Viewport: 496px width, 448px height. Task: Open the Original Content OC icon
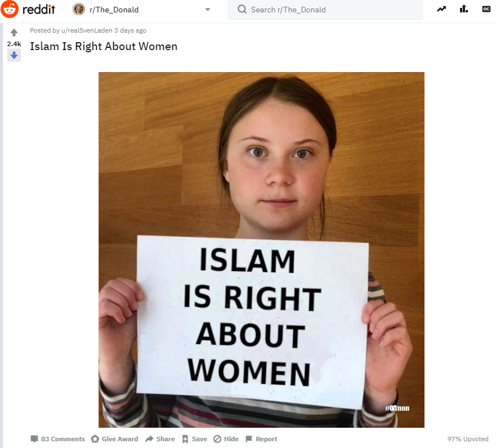coord(486,9)
